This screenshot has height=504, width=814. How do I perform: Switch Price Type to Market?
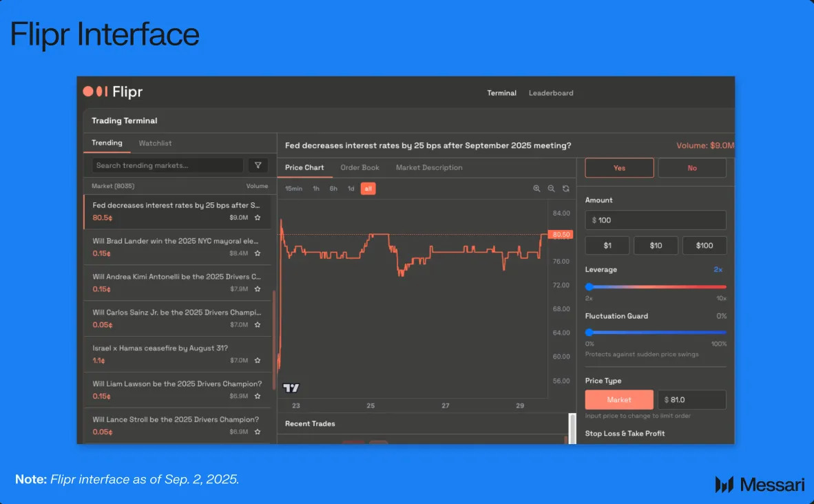coord(618,399)
